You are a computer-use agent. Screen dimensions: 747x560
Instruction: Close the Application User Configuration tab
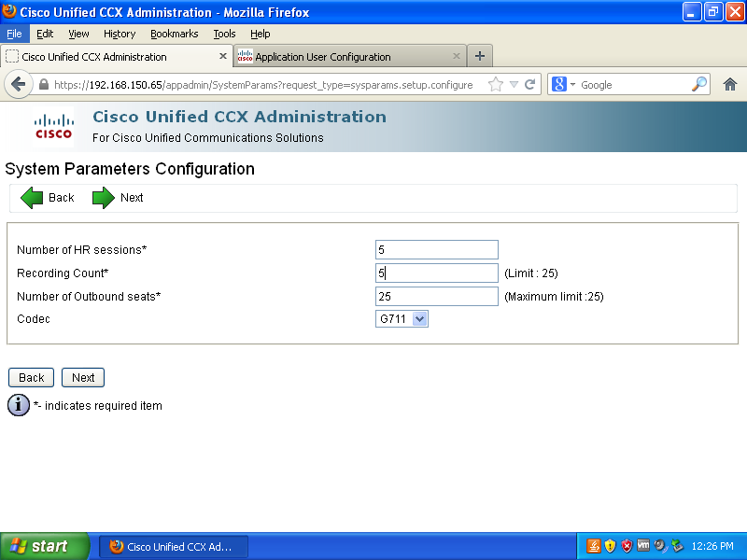click(x=456, y=56)
